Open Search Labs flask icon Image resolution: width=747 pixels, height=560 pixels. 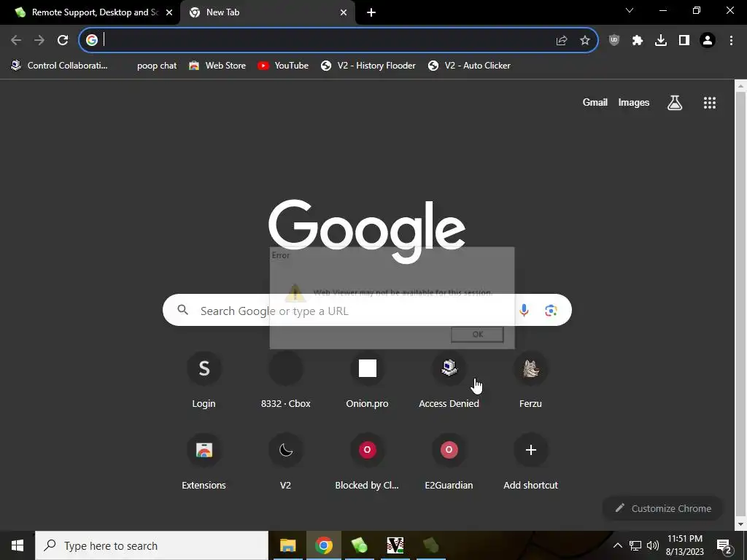click(675, 102)
